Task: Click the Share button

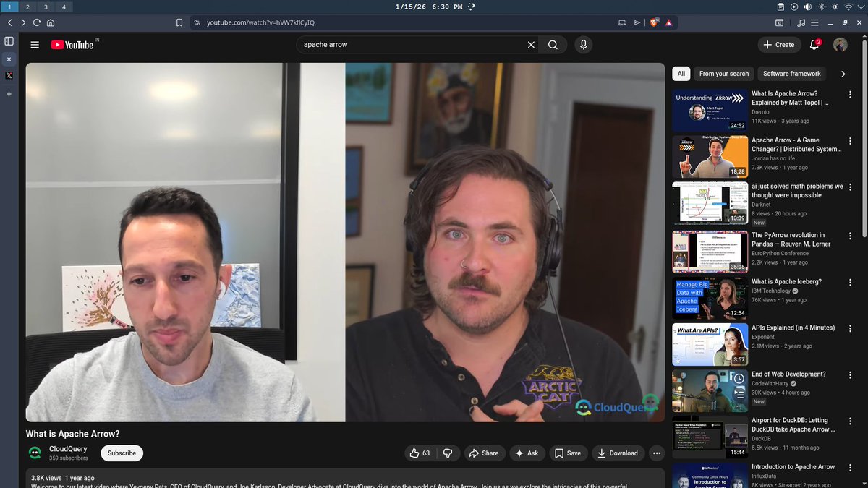Action: (x=483, y=453)
